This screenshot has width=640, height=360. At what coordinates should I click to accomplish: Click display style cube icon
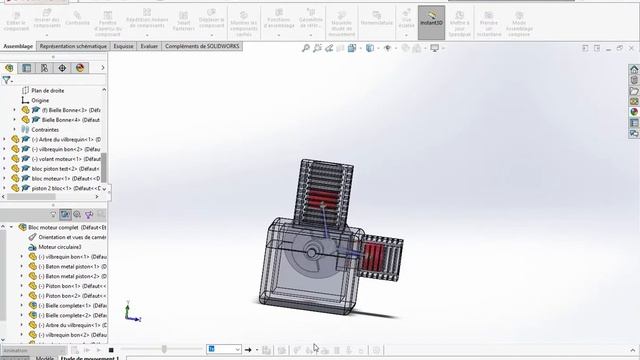pyautogui.click(x=370, y=48)
